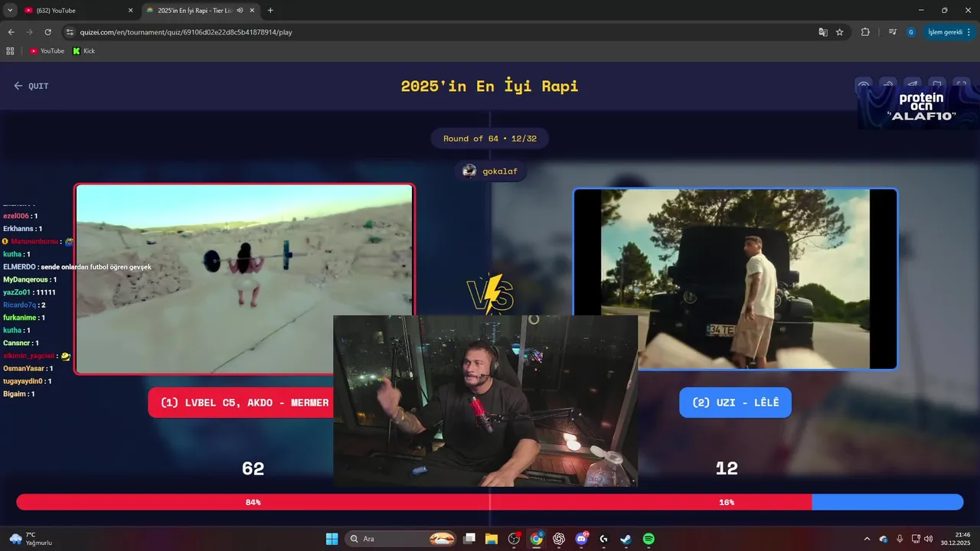The image size is (980, 551).
Task: Reload the page
Action: pyautogui.click(x=47, y=32)
